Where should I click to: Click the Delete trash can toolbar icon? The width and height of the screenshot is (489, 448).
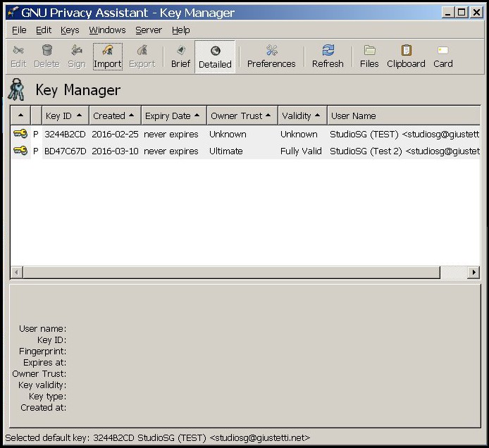point(47,57)
